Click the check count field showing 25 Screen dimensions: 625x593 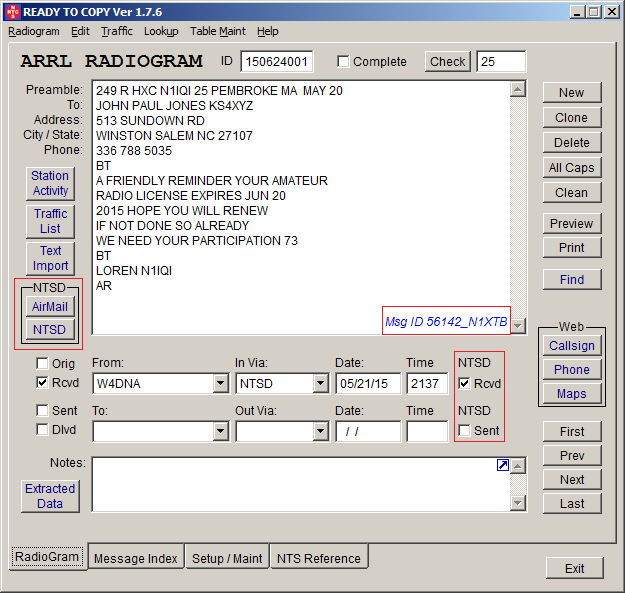[501, 62]
